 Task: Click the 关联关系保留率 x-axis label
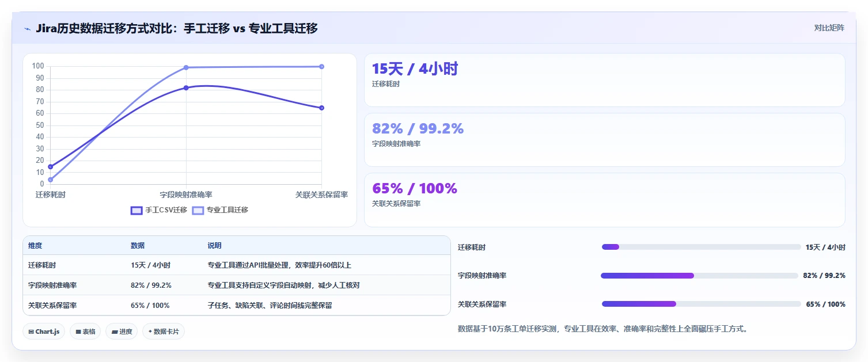click(x=321, y=195)
